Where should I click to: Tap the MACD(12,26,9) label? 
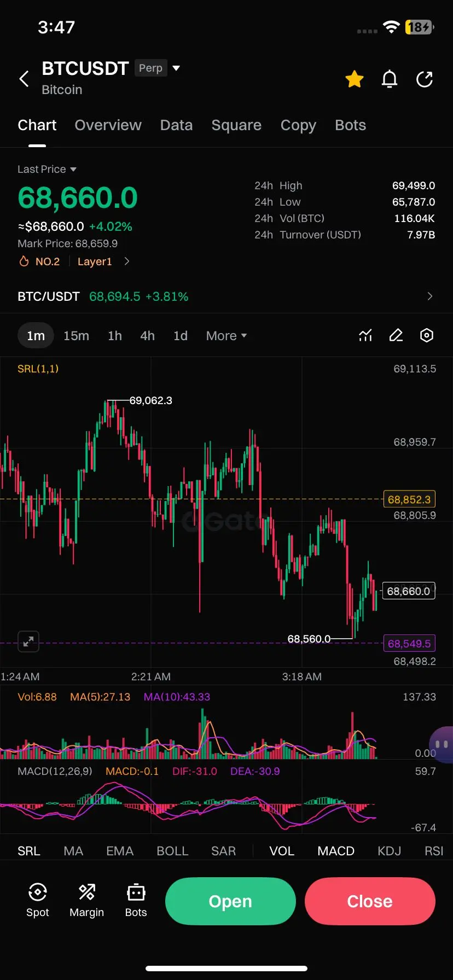[55, 771]
